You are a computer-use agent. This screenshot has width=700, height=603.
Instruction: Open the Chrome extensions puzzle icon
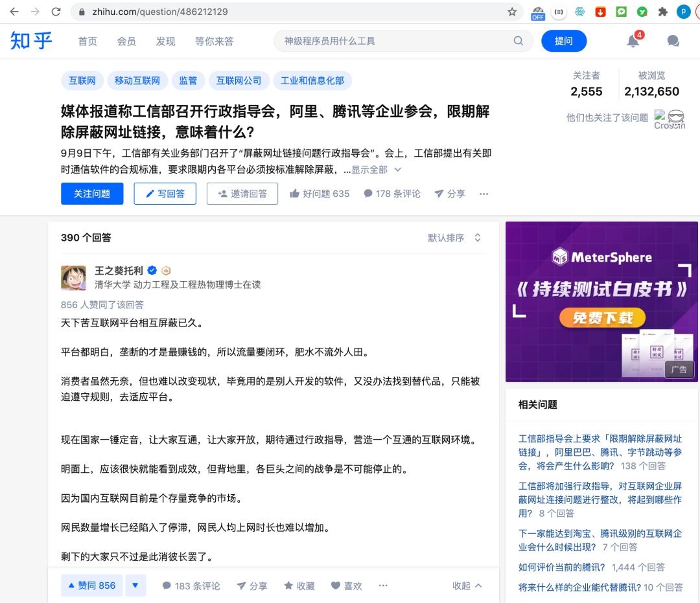pyautogui.click(x=663, y=12)
